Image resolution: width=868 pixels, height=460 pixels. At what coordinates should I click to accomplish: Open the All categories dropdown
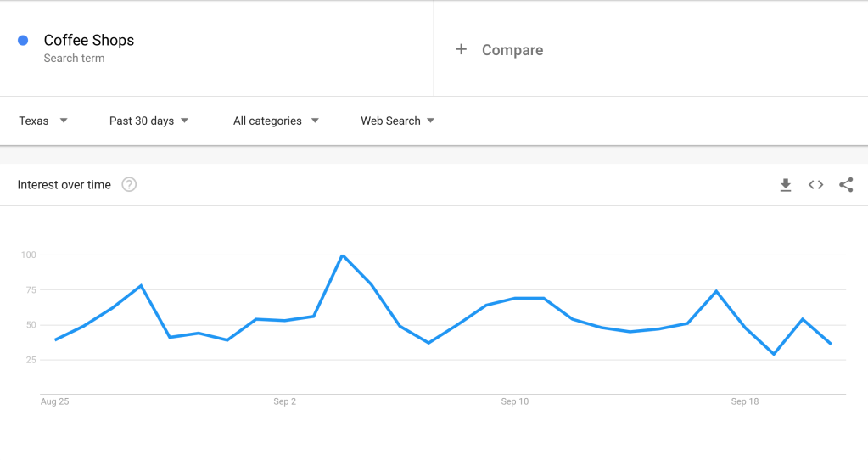pyautogui.click(x=276, y=121)
